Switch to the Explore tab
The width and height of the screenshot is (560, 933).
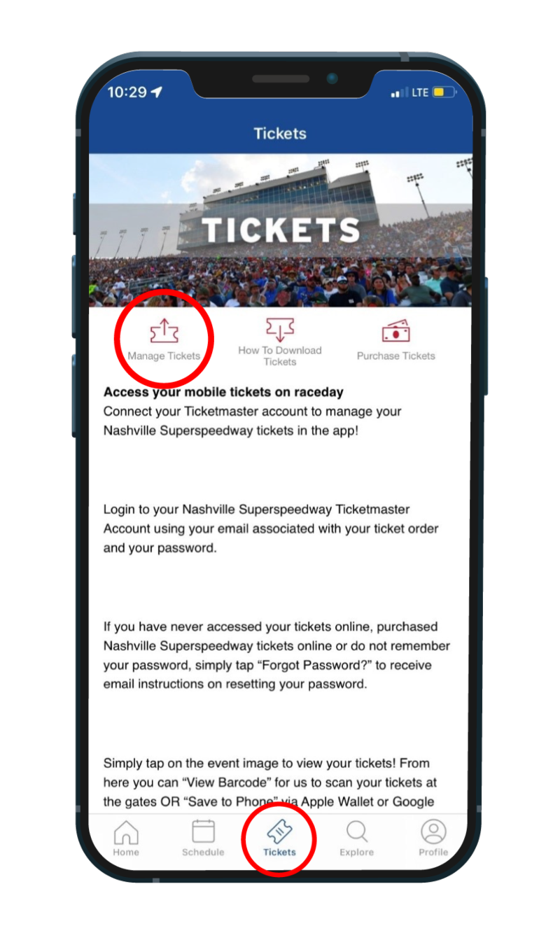[356, 853]
